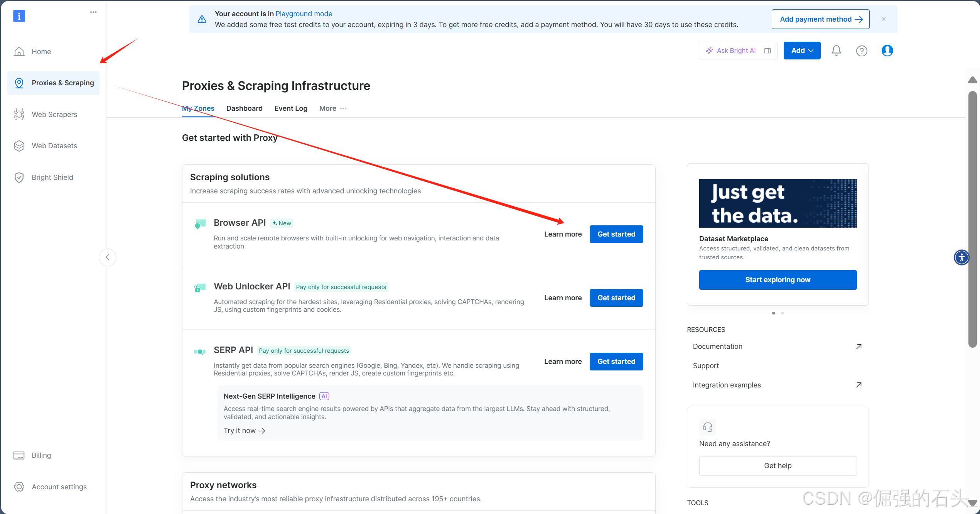Screen dimensions: 980x514
Task: Switch to the Event Log tab
Action: coord(290,108)
